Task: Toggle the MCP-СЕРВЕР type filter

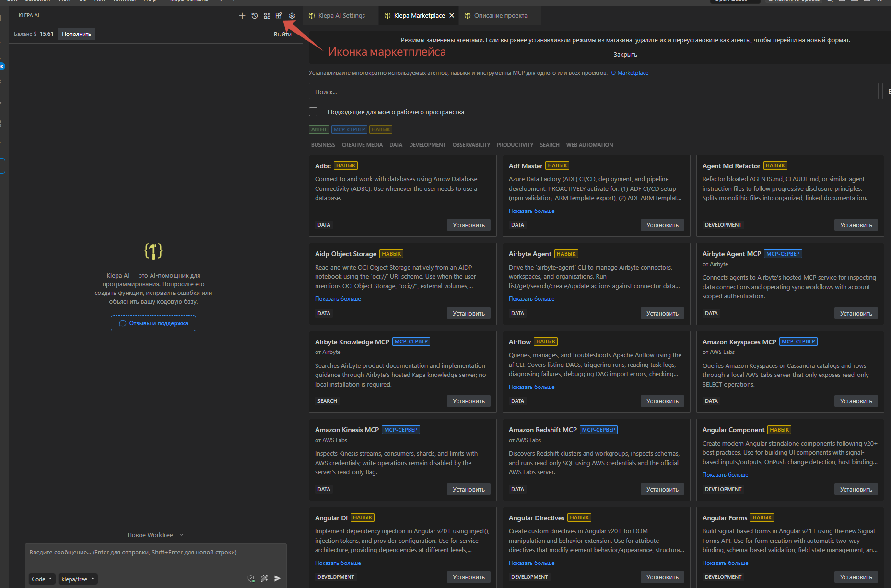Action: (349, 129)
